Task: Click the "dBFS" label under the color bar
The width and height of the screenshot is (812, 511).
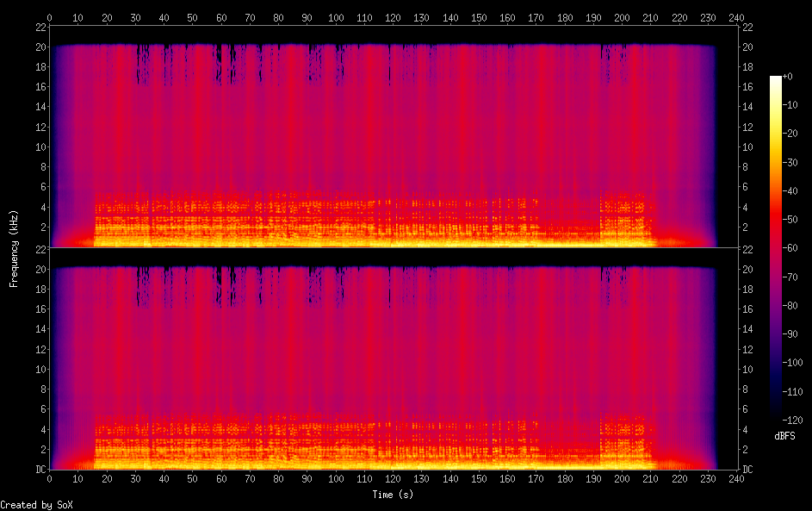Action: click(x=784, y=436)
